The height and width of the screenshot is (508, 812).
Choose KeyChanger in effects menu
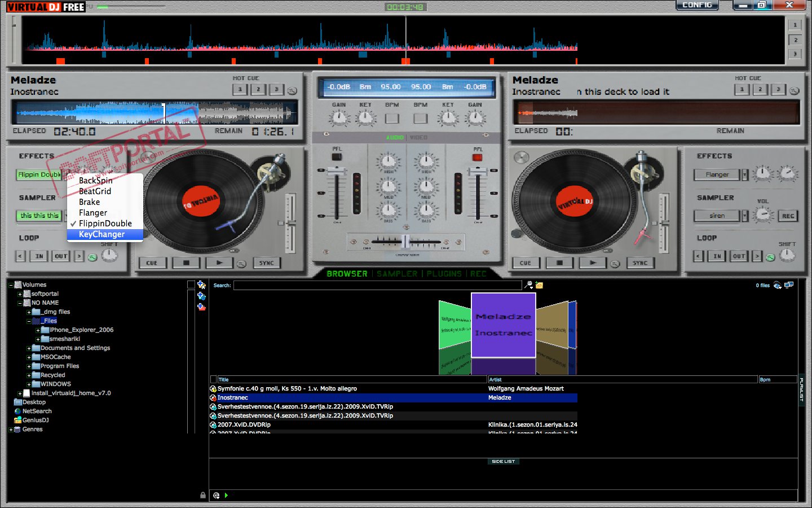(105, 234)
